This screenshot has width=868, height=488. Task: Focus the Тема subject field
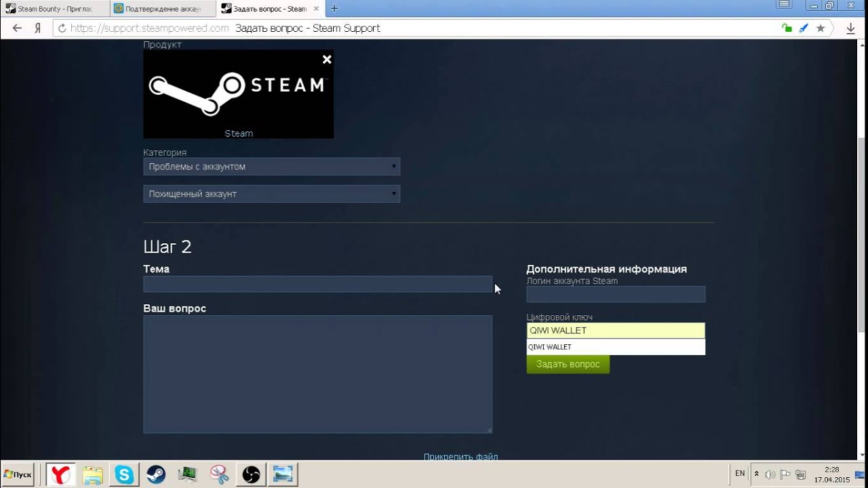(317, 284)
